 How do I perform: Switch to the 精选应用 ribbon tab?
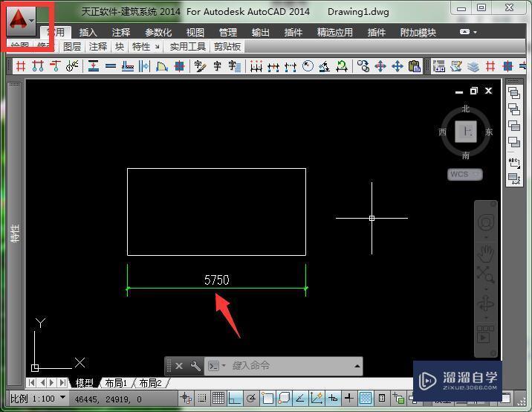[335, 32]
